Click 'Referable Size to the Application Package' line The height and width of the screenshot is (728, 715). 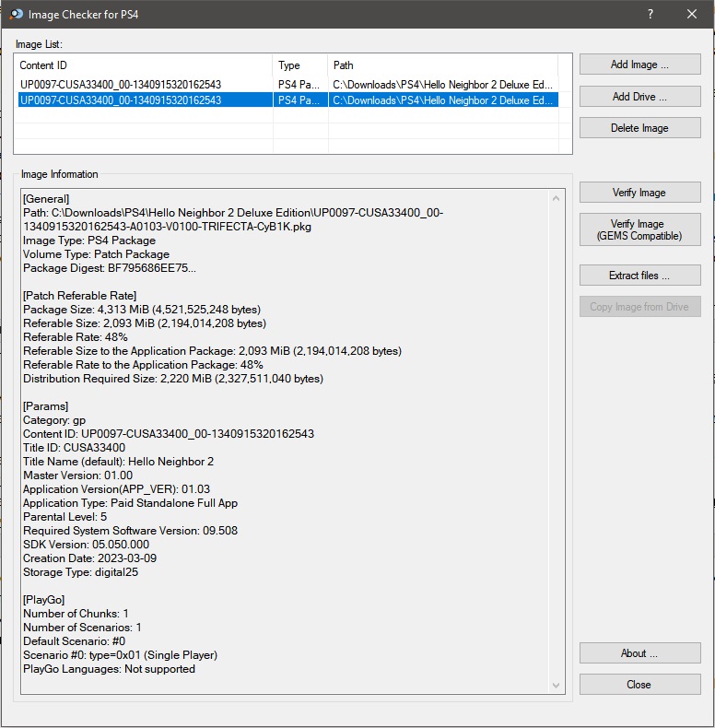[213, 351]
